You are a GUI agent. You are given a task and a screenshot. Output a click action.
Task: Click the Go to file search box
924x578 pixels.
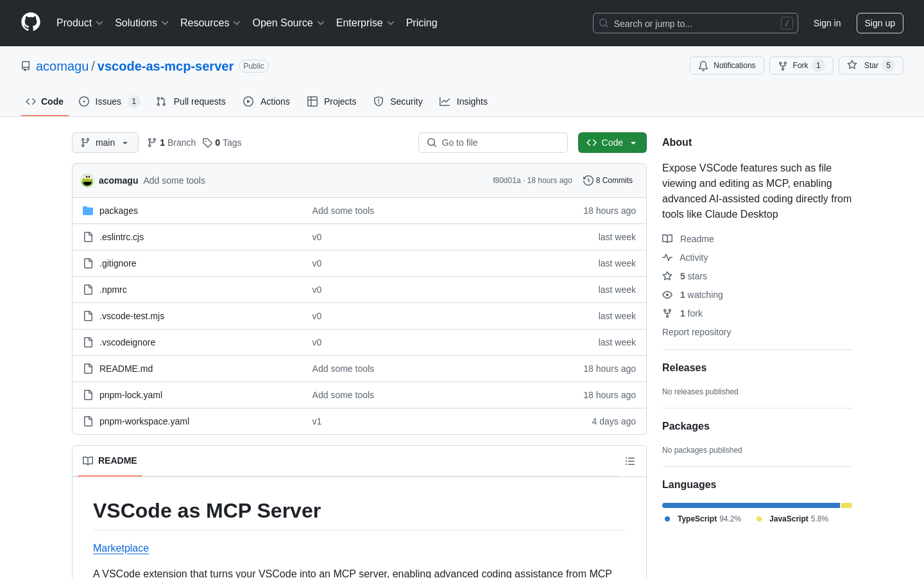click(x=493, y=143)
